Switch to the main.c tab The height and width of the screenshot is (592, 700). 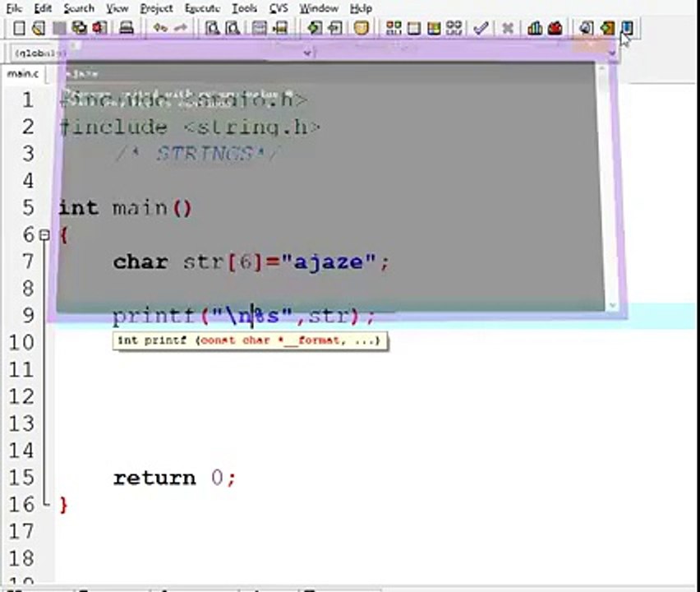click(x=23, y=74)
